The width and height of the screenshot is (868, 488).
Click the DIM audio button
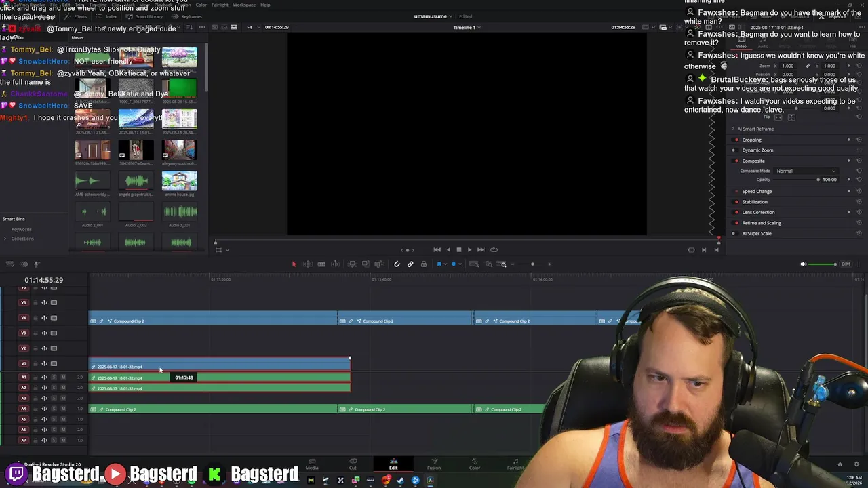(846, 264)
